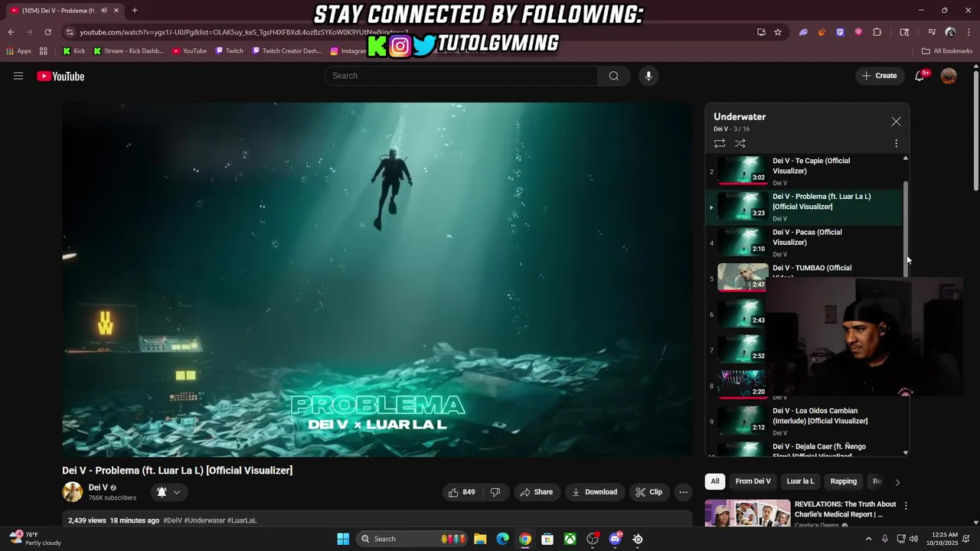Open YouTube notifications bell
Image resolution: width=980 pixels, height=551 pixels.
pyautogui.click(x=920, y=76)
